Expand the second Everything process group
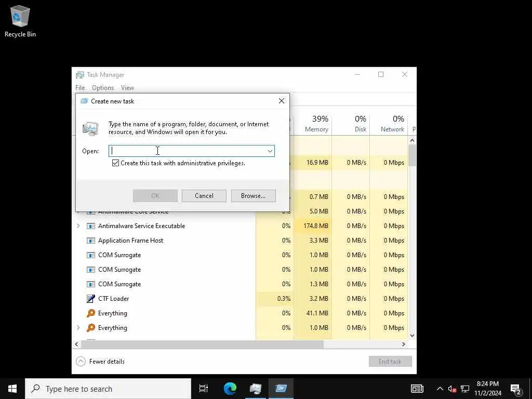 78,328
